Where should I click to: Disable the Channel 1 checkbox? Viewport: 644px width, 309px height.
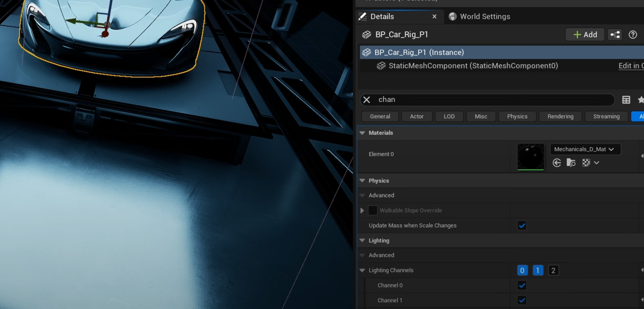(522, 301)
